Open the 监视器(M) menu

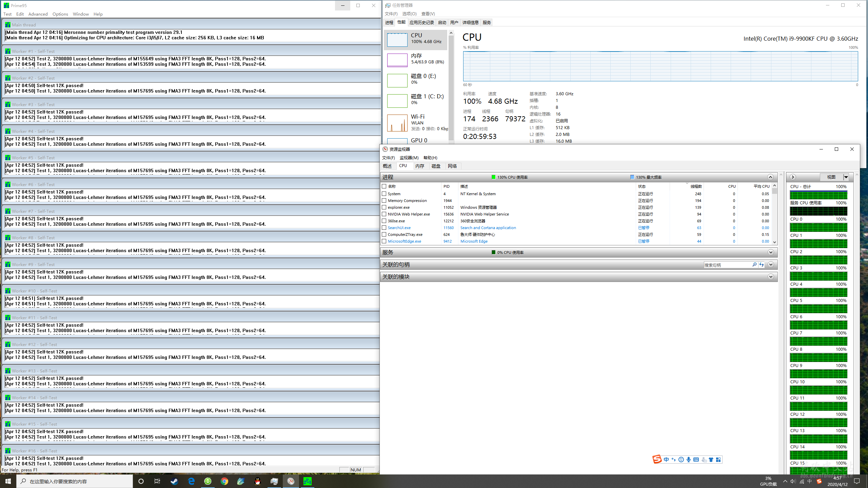409,158
